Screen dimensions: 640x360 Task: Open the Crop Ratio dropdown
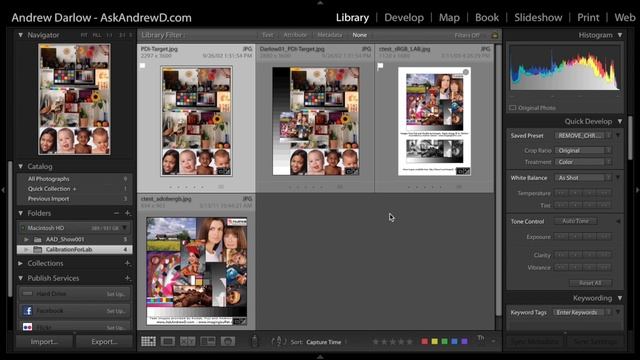pos(583,150)
